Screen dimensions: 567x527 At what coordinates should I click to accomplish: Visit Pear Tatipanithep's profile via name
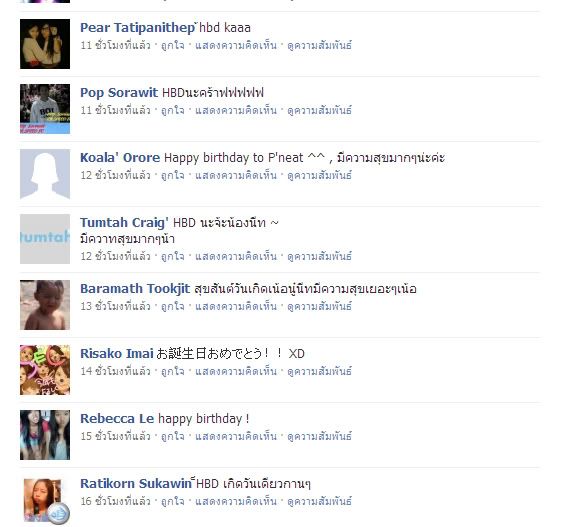137,27
